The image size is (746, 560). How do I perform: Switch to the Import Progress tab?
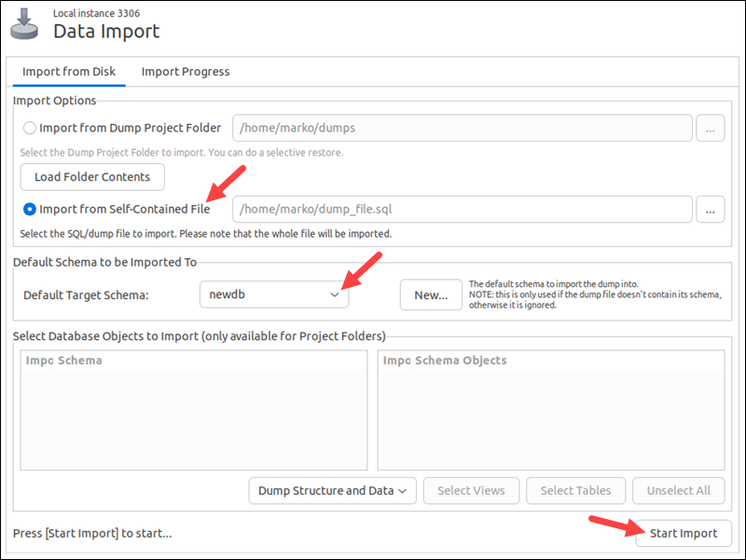tap(185, 72)
